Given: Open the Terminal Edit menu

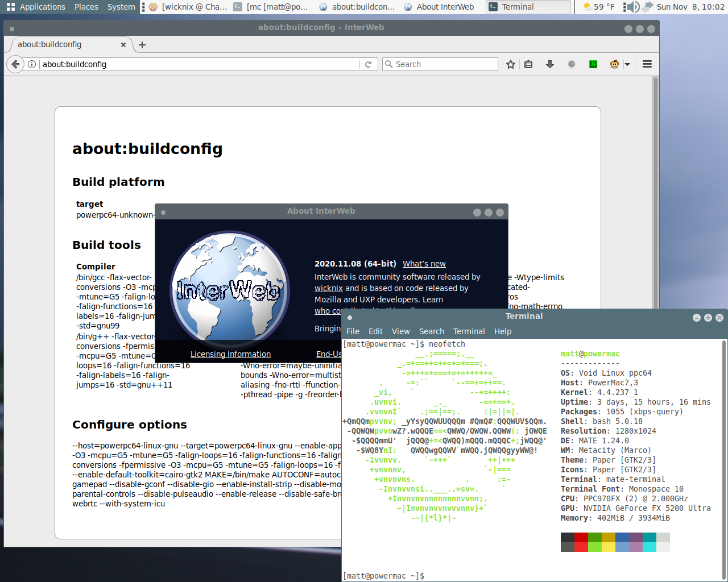Looking at the screenshot, I should 375,331.
